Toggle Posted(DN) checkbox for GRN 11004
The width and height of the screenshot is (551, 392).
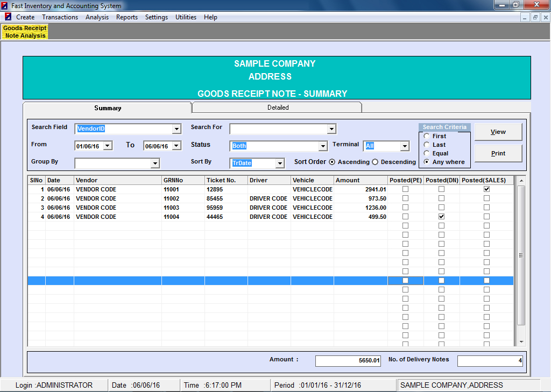(441, 217)
